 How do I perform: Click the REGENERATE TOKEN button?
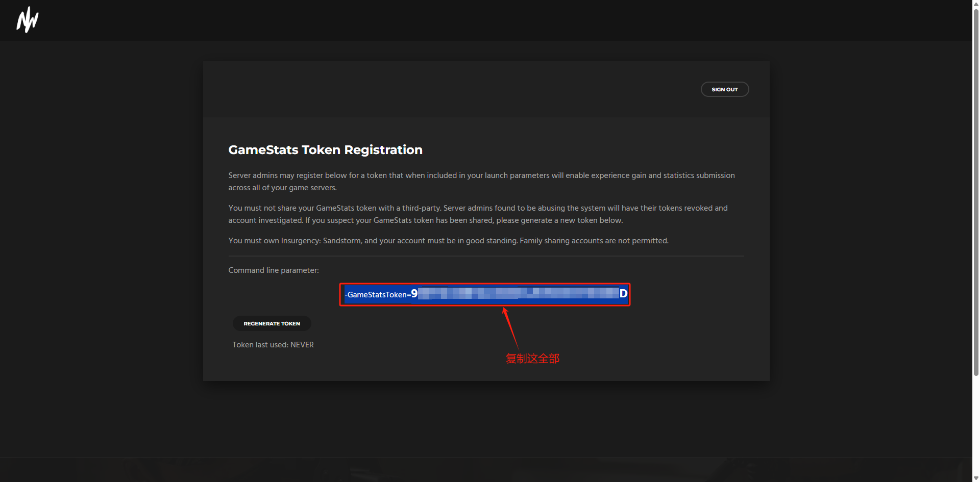272,323
